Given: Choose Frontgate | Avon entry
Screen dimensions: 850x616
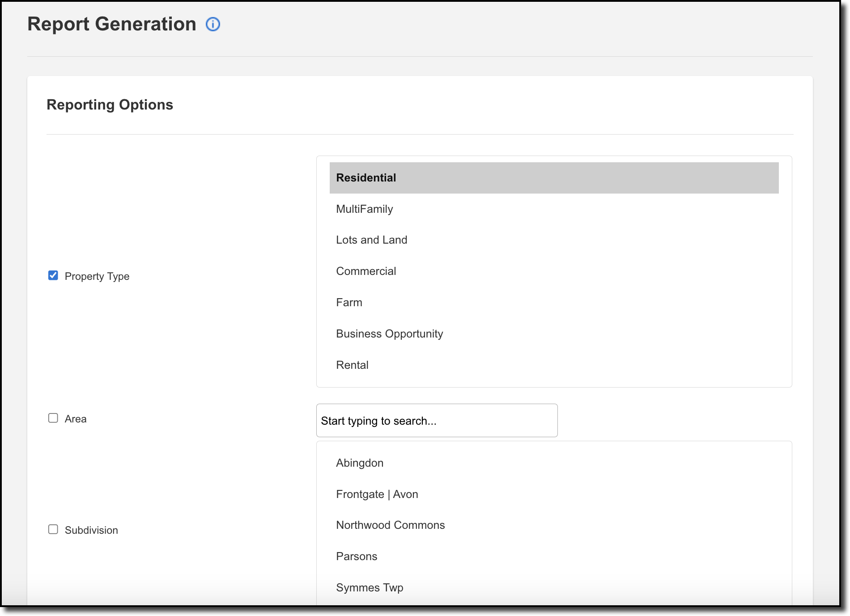Looking at the screenshot, I should pos(554,494).
